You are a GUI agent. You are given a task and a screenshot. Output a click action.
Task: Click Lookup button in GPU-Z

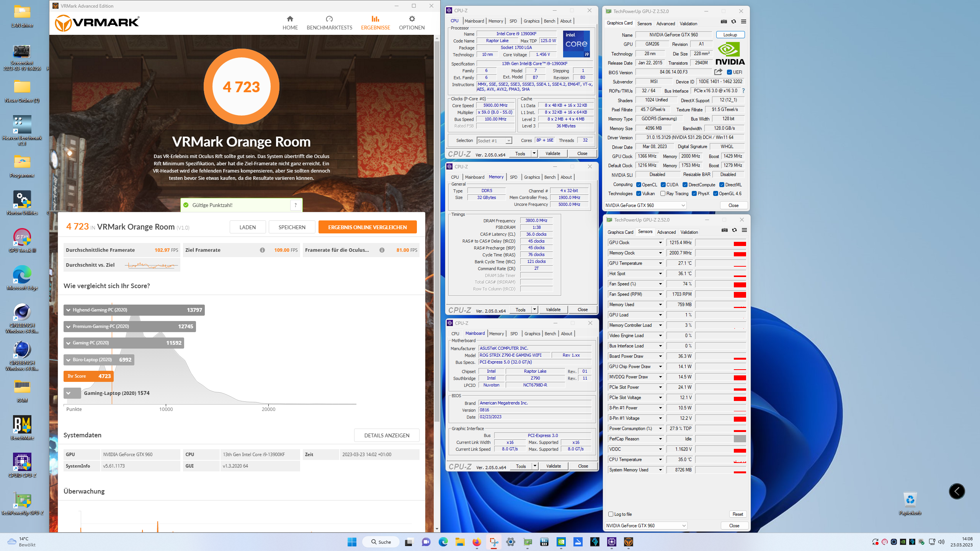pyautogui.click(x=730, y=34)
